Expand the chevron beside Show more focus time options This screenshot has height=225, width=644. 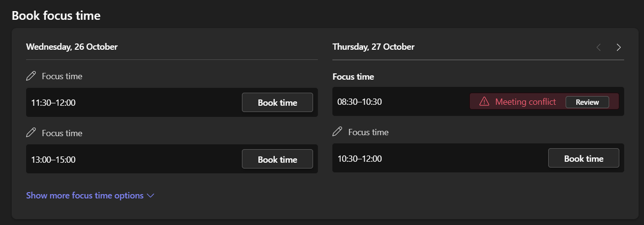150,196
